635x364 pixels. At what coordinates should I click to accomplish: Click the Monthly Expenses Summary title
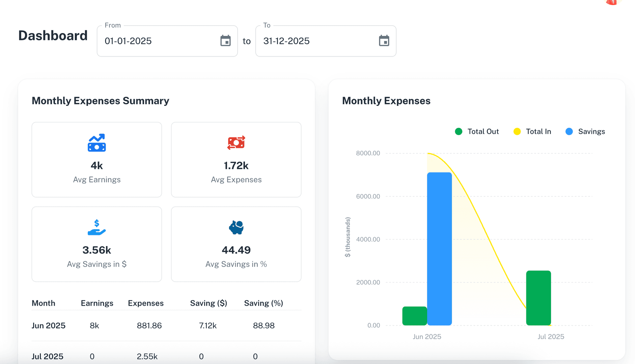[x=101, y=101]
